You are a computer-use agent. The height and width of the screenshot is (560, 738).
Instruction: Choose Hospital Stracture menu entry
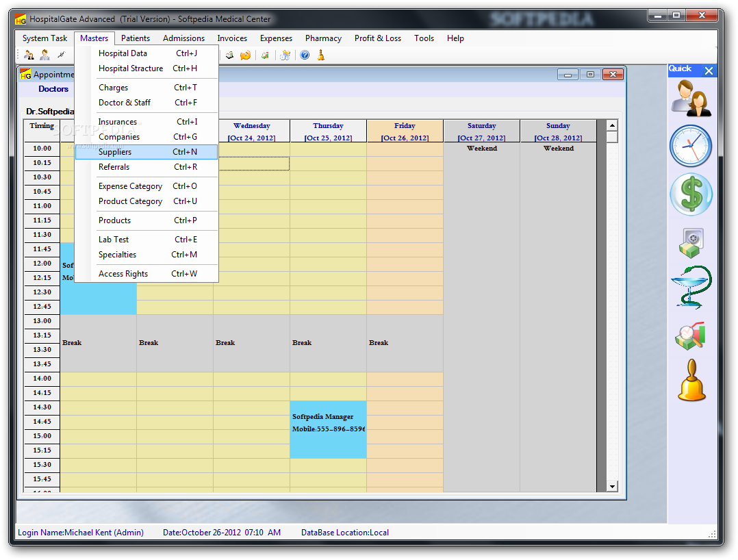point(147,68)
